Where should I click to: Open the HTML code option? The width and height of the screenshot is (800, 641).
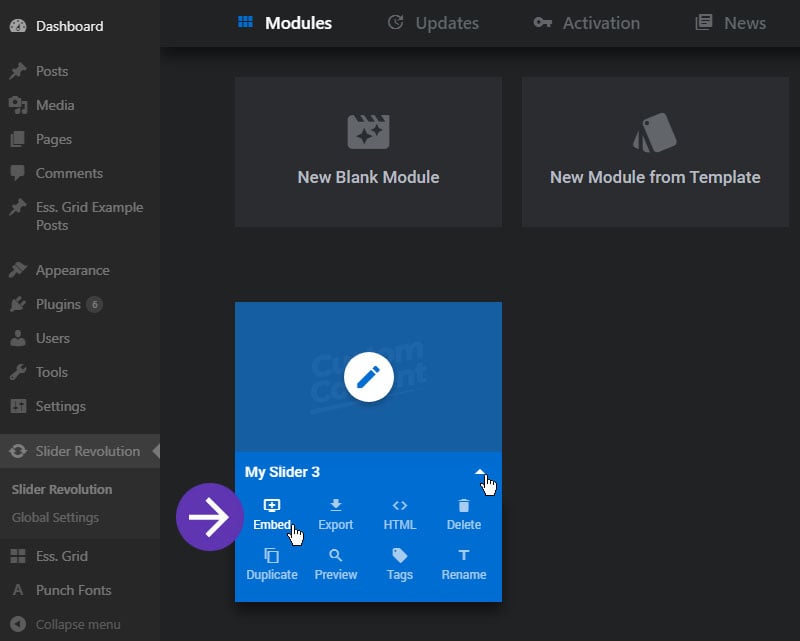click(399, 515)
